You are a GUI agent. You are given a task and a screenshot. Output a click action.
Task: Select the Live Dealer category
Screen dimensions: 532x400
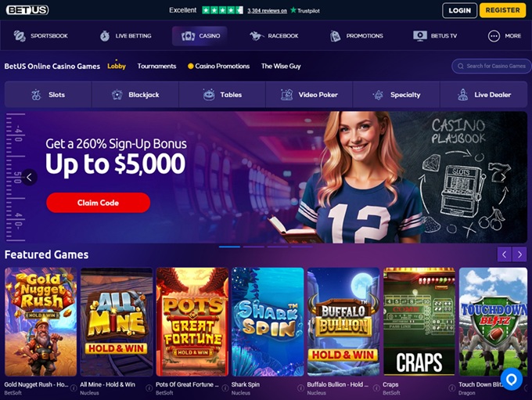tap(483, 95)
